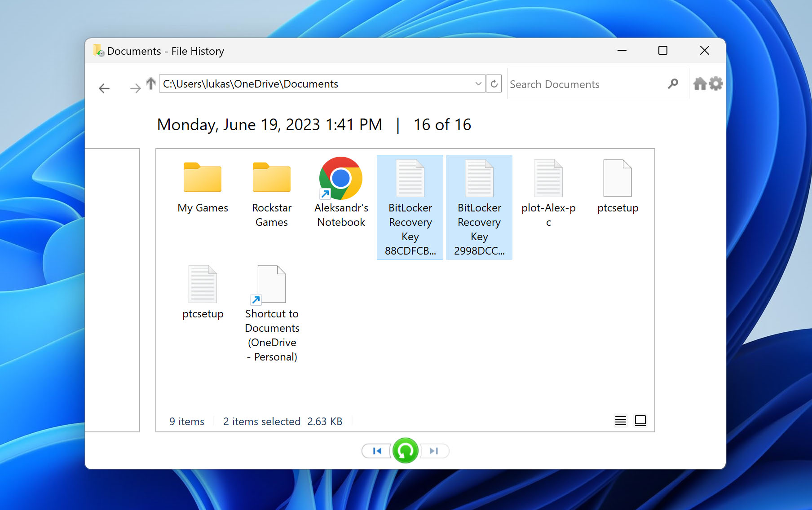Go to next backup version
The height and width of the screenshot is (510, 812).
434,451
